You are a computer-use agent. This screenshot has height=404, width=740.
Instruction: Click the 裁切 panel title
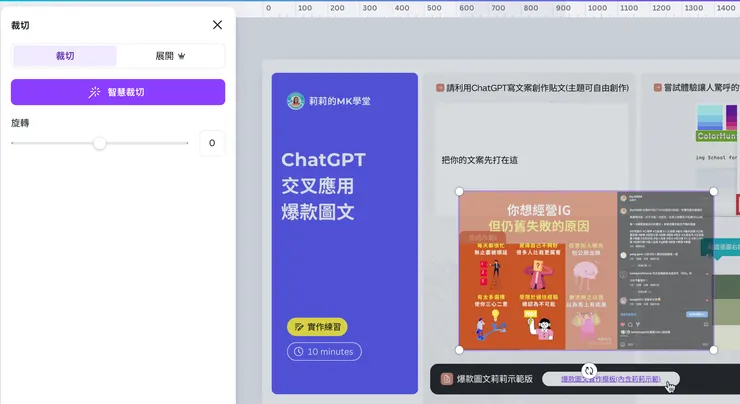pyautogui.click(x=20, y=25)
